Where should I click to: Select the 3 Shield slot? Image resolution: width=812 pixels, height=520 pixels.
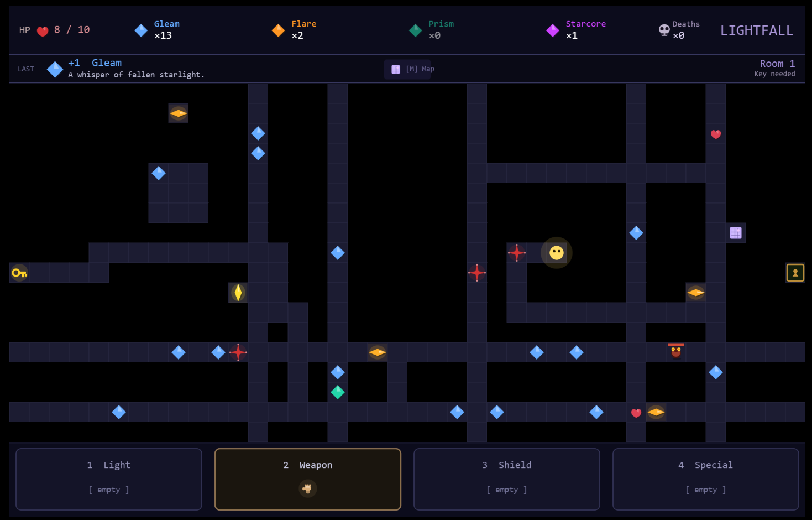click(507, 479)
